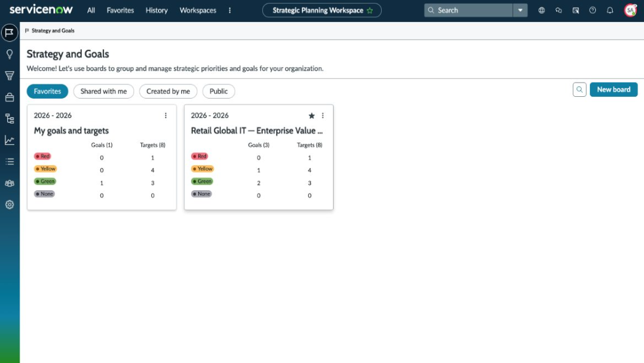The height and width of the screenshot is (363, 644).
Task: Open more options for Retail Global IT board
Action: 323,116
